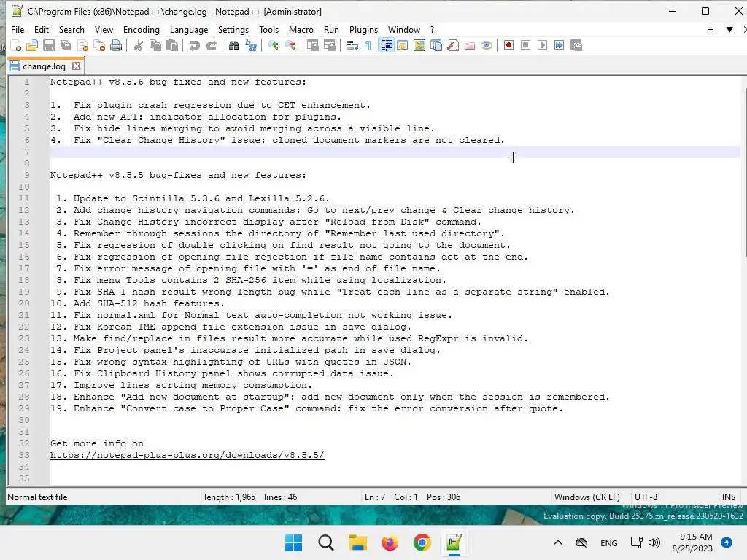Screen dimensions: 747x560
Task: Launch Google Chrome from taskbar
Action: pyautogui.click(x=422, y=542)
